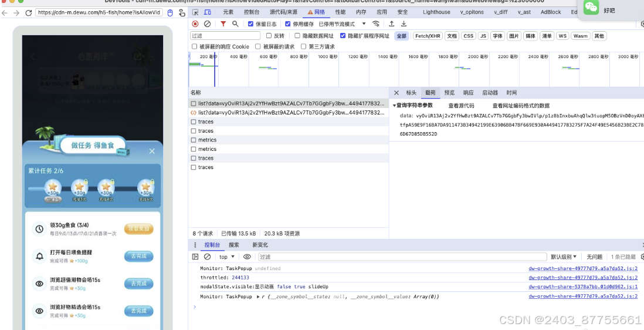
Task: Expand the TaskPopup object in console
Action: [257, 297]
